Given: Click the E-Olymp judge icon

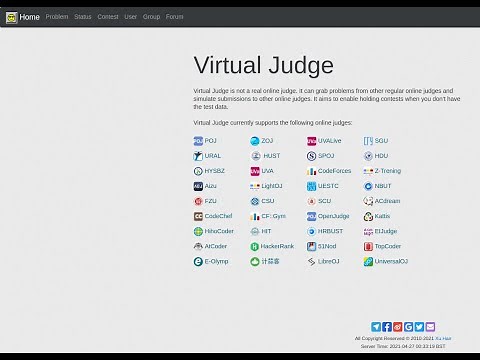Looking at the screenshot, I should tap(198, 261).
